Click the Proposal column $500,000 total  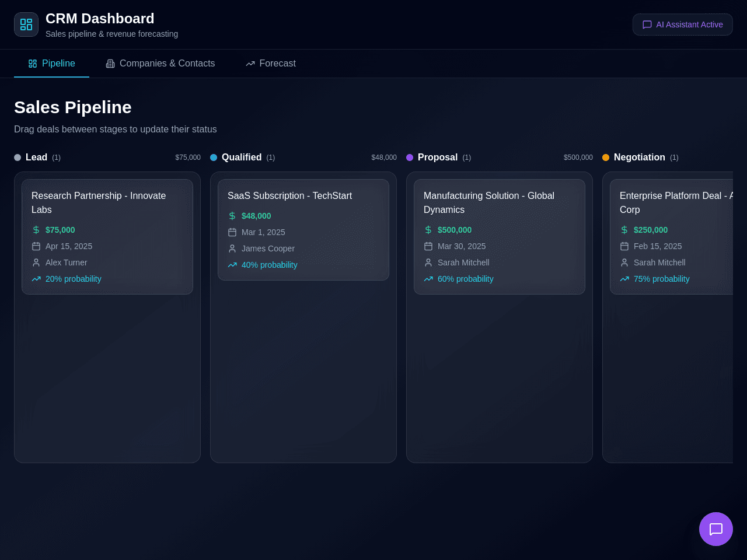578,157
